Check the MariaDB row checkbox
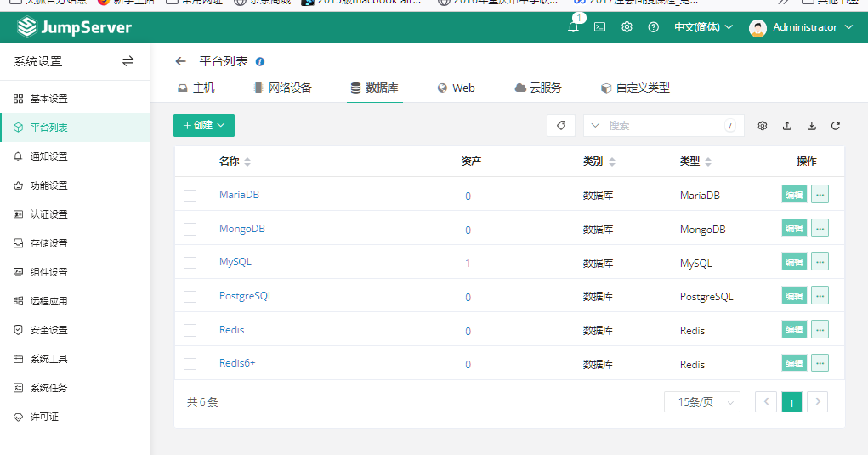The image size is (868, 455). (x=190, y=196)
